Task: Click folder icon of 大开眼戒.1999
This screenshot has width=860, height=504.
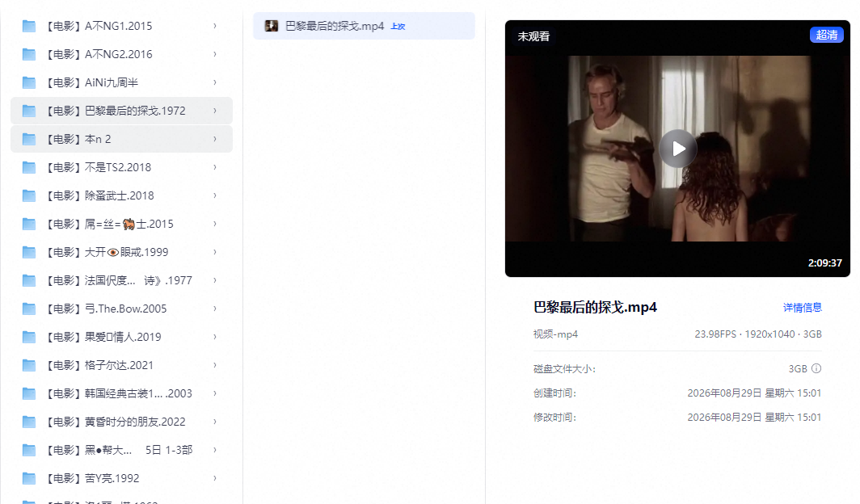Action: (28, 252)
